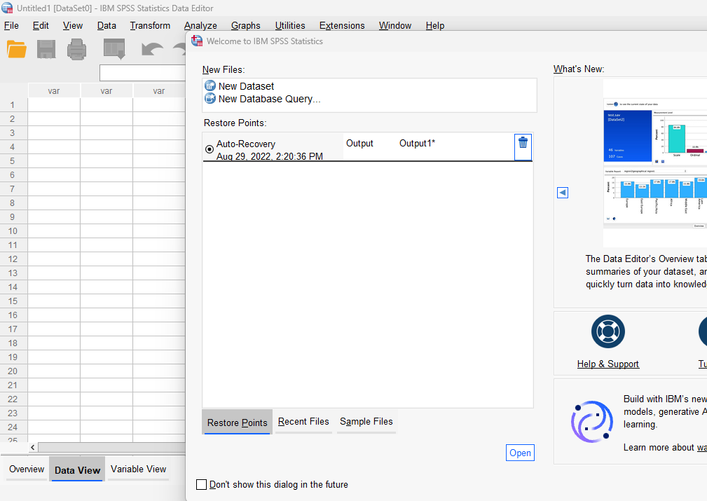Screen dimensions: 707x501
Task: Click the What's New screenshot thumbnail
Action: [x=655, y=163]
